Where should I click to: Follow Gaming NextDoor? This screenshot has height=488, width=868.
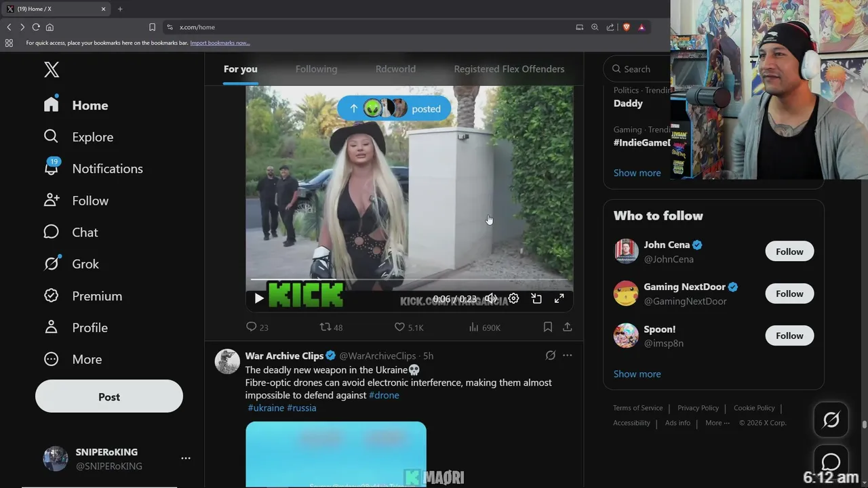click(789, 293)
